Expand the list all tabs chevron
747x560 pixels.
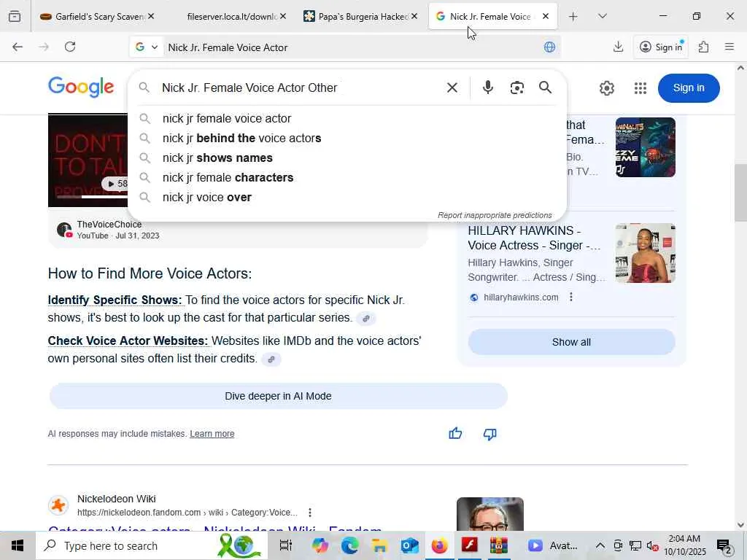602,17
